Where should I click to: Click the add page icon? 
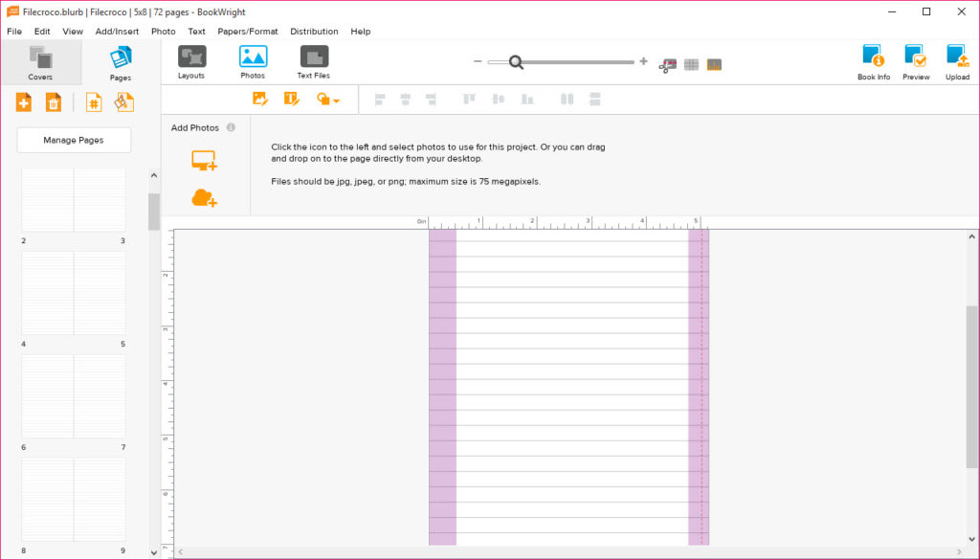pos(23,102)
